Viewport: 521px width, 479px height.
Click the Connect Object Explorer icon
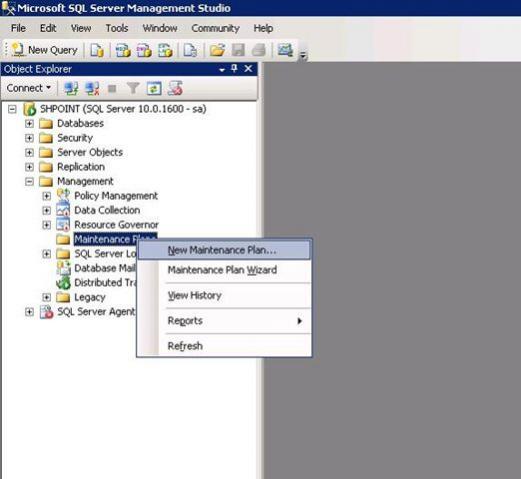(x=71, y=88)
